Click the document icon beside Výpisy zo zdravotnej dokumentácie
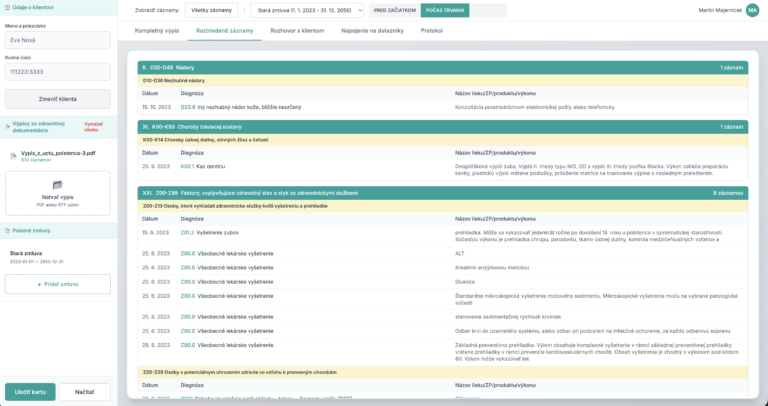The image size is (768, 406). 7,127
